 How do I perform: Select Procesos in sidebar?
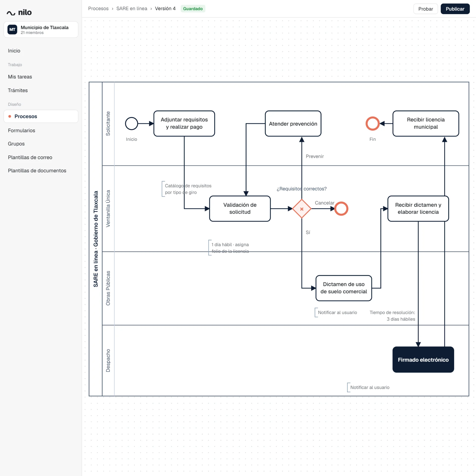pos(41,116)
